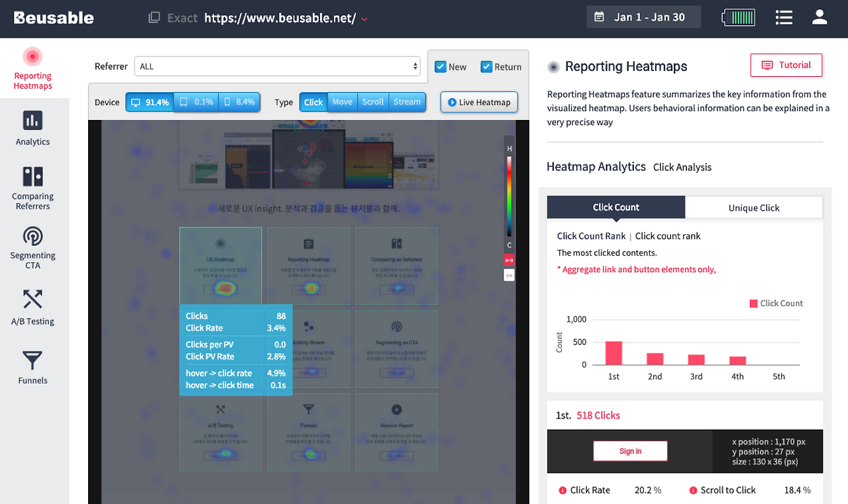Click the 2nd bar in the chart

coord(655,359)
